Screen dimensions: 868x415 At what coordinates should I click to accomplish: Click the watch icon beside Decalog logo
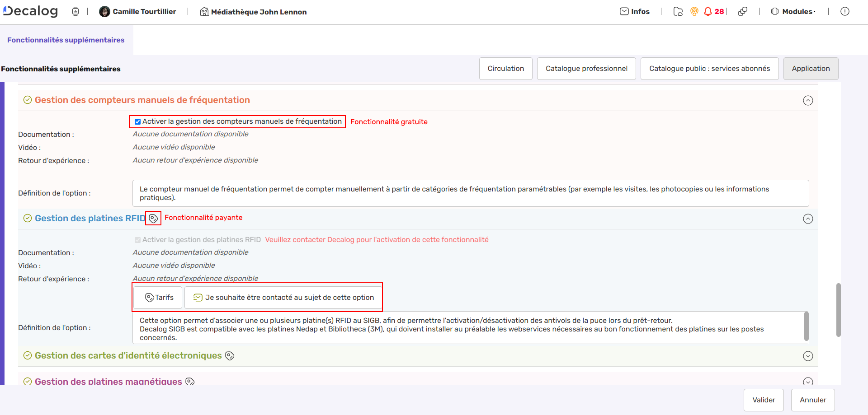click(75, 11)
